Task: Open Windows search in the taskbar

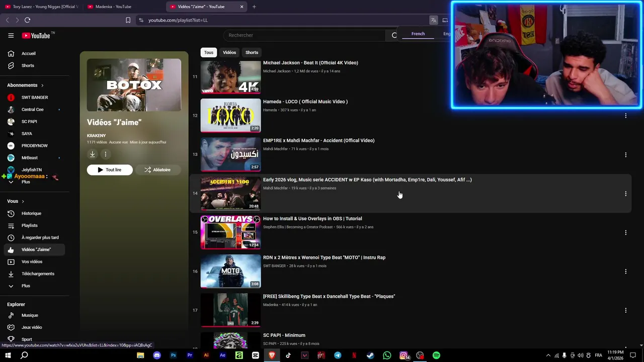Action: point(24,355)
